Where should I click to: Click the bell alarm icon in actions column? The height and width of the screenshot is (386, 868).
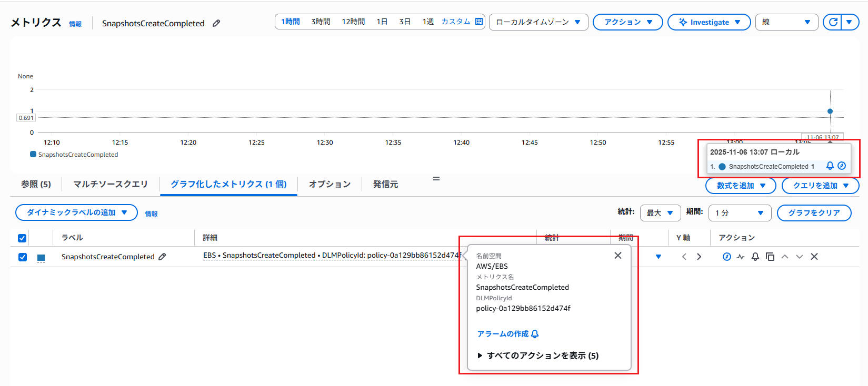click(755, 257)
